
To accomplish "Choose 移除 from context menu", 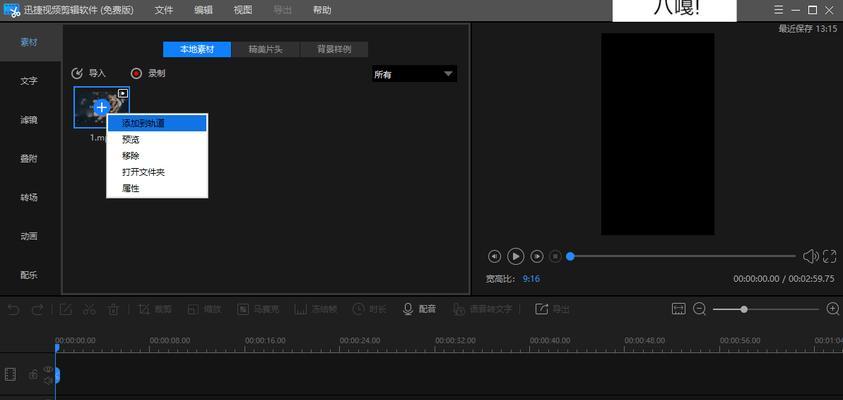I will (157, 156).
